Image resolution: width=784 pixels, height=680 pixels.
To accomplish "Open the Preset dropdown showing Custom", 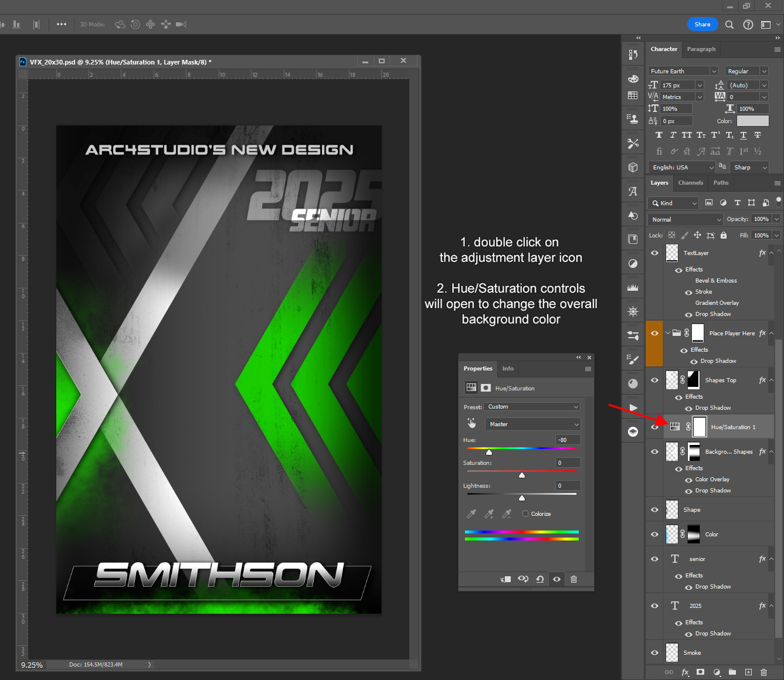I will tap(531, 406).
